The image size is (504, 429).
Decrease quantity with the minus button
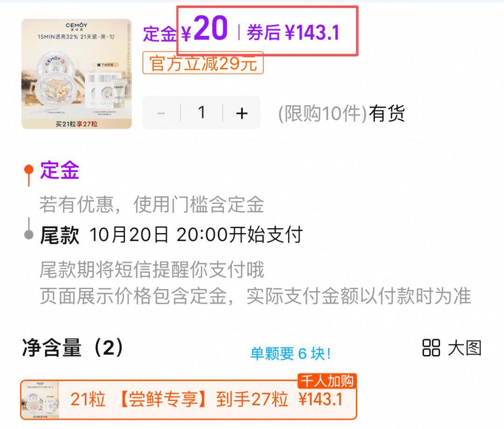coord(161,113)
